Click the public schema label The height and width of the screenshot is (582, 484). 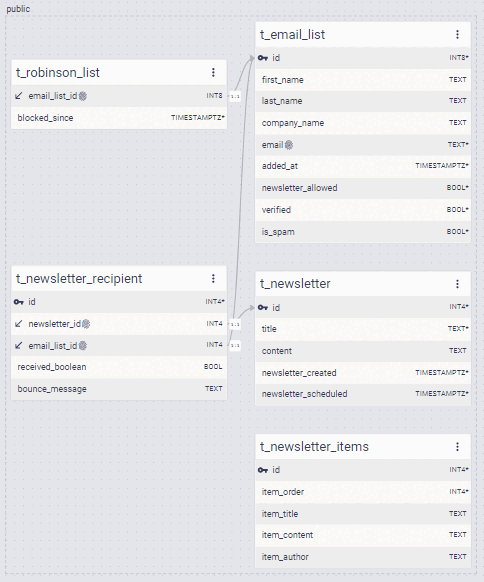tap(18, 9)
